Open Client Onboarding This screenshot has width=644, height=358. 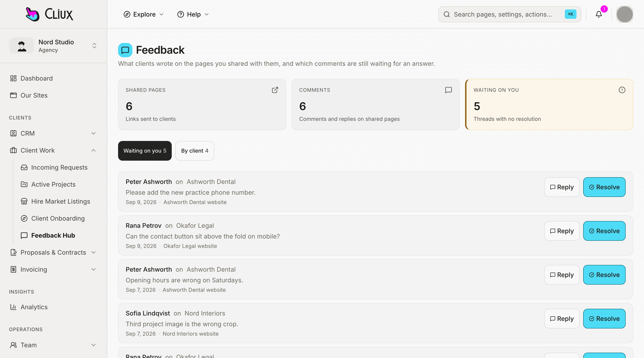pos(59,218)
